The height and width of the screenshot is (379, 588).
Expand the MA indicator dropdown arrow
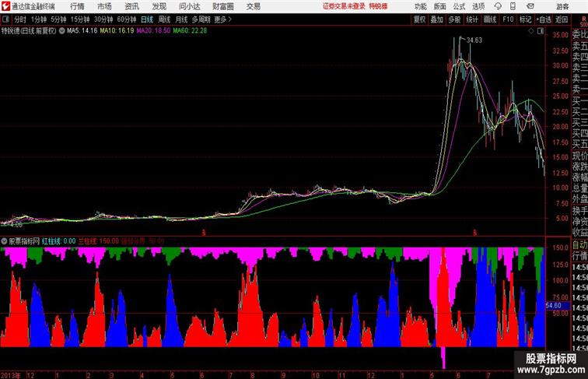62,31
